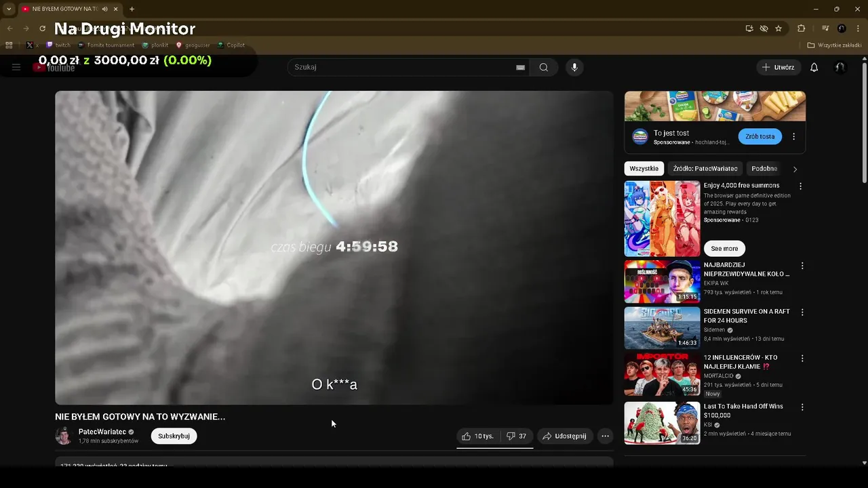Open the PatecWariatec channel name
Viewport: 868px width, 488px height.
point(102,432)
